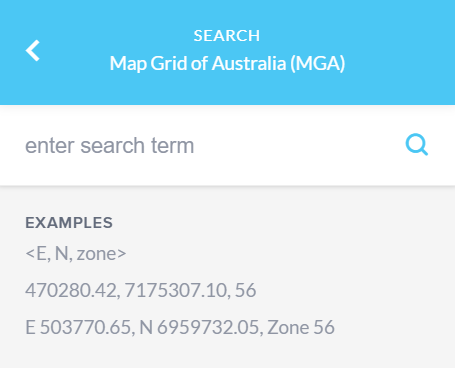
Task: Click the 'E 503770.65' easting text
Action: [x=78, y=327]
